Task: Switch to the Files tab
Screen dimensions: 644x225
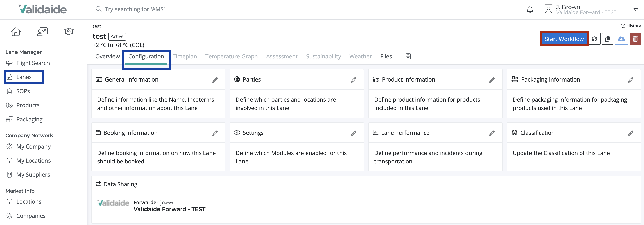Action: [x=386, y=57]
